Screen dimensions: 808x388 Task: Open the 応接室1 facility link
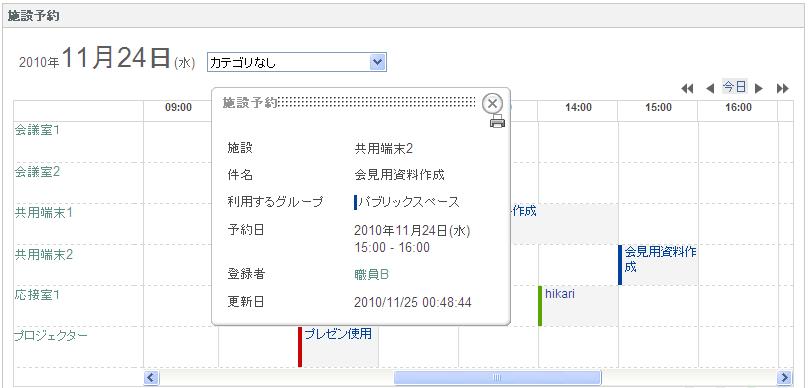[37, 295]
